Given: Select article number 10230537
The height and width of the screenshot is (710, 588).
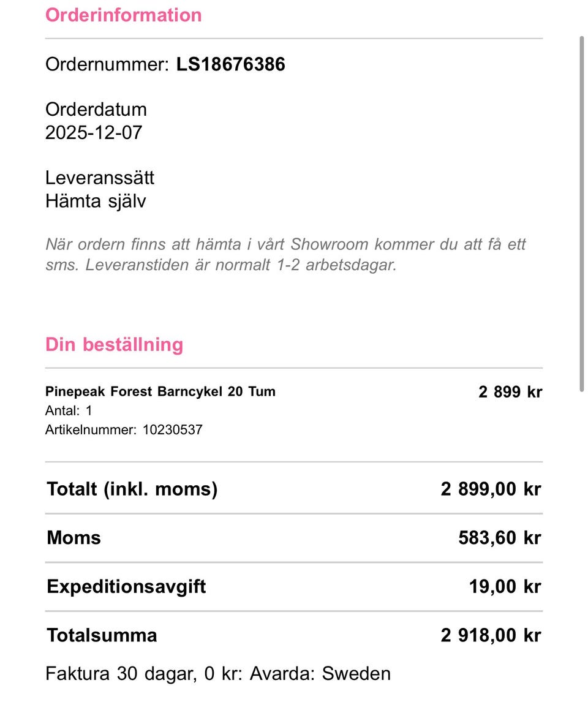Looking at the screenshot, I should point(172,429).
